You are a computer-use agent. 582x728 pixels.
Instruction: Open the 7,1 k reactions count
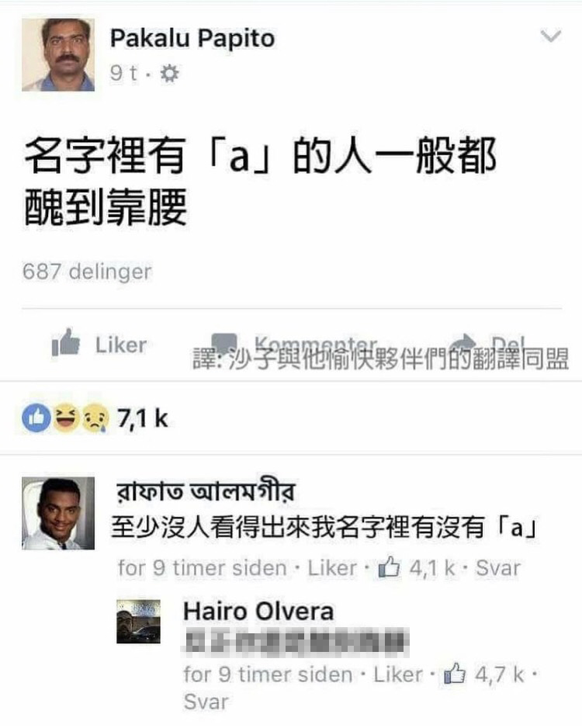[142, 418]
